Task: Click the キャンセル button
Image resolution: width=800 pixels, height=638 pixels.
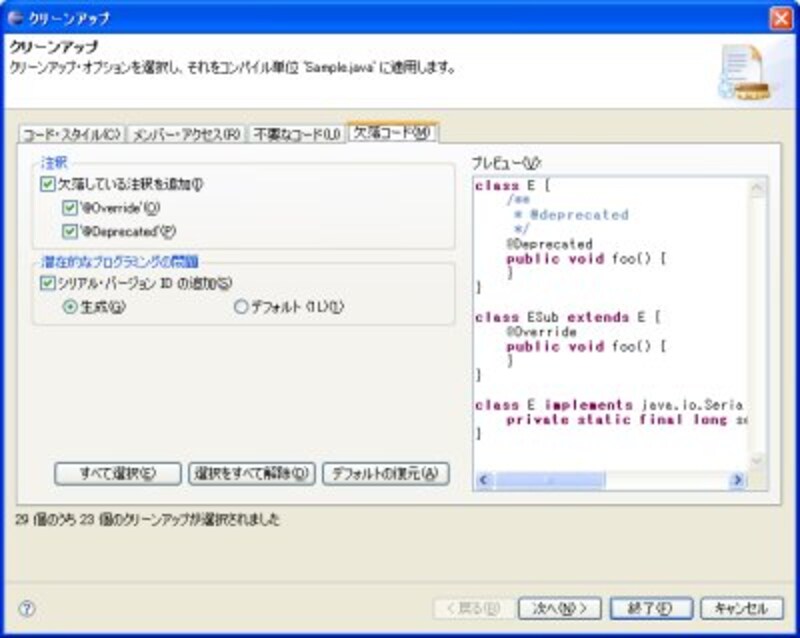Action: click(x=741, y=608)
